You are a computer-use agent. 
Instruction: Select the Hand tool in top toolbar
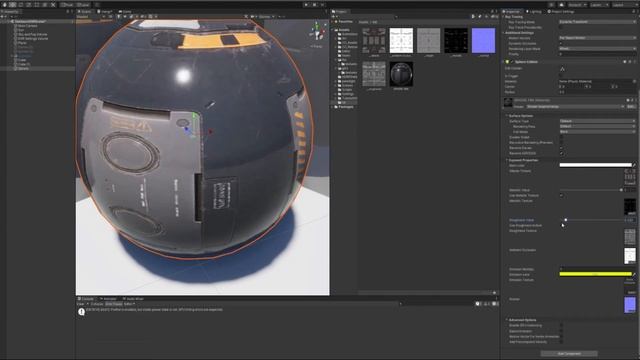4,5
